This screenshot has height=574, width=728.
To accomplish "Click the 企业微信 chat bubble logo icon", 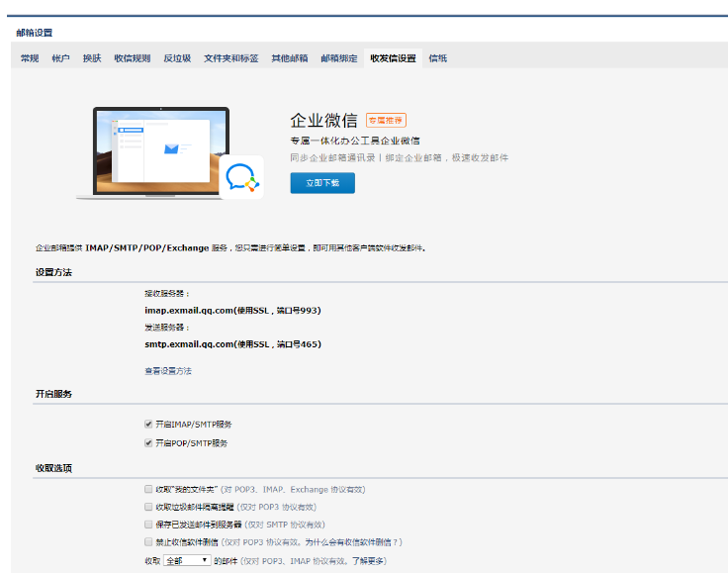I will (x=240, y=178).
